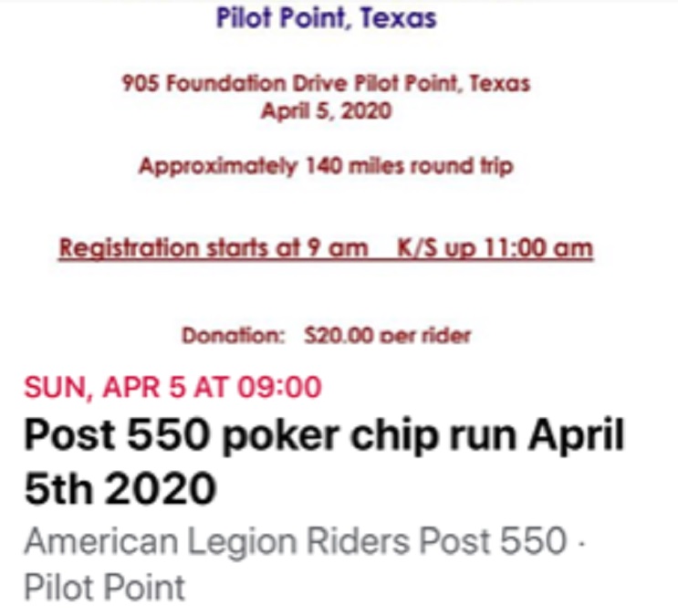This screenshot has height=616, width=678.
Task: Select the 905 Foundation Drive address line
Action: 326,83
